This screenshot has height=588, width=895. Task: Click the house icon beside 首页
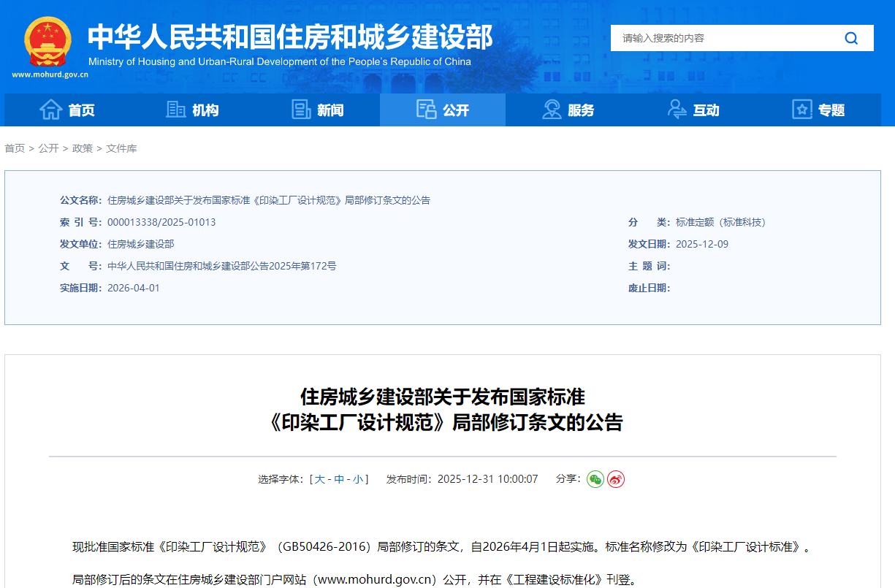pyautogui.click(x=50, y=110)
